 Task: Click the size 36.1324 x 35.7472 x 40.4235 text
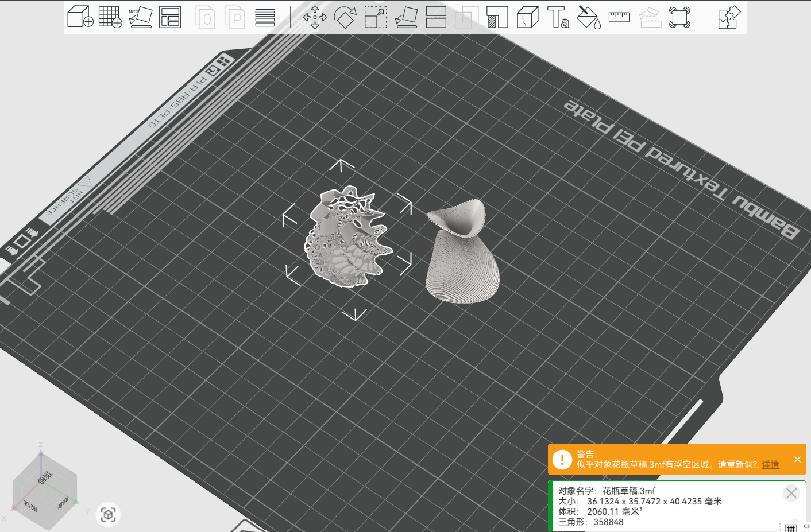(x=654, y=501)
